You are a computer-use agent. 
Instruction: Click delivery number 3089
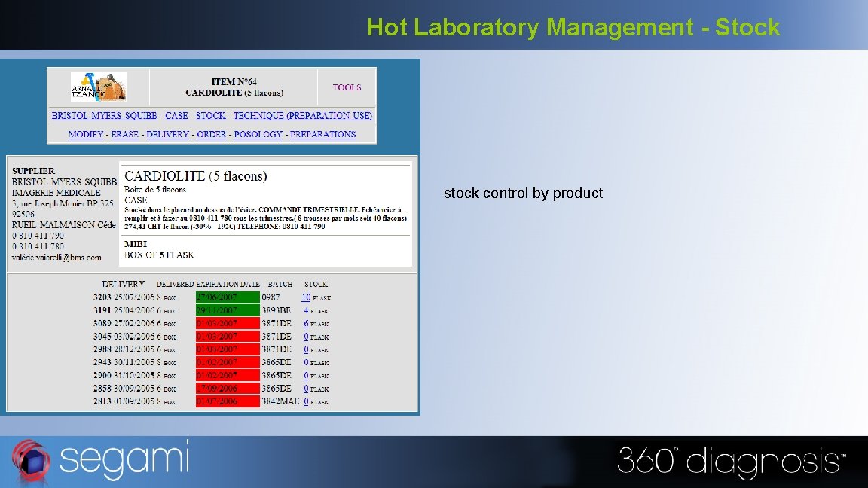[102, 324]
